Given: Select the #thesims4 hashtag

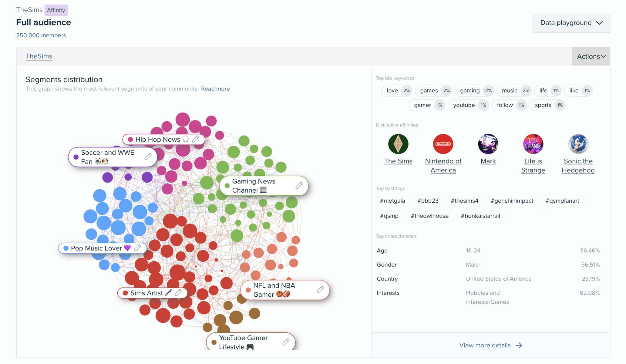Looking at the screenshot, I should click(x=465, y=201).
